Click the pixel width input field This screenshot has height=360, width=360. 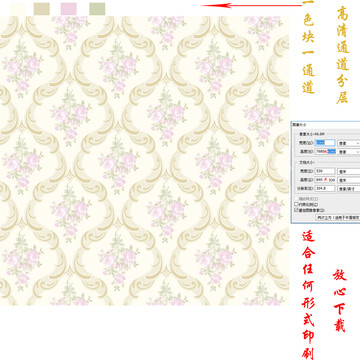coord(325,143)
